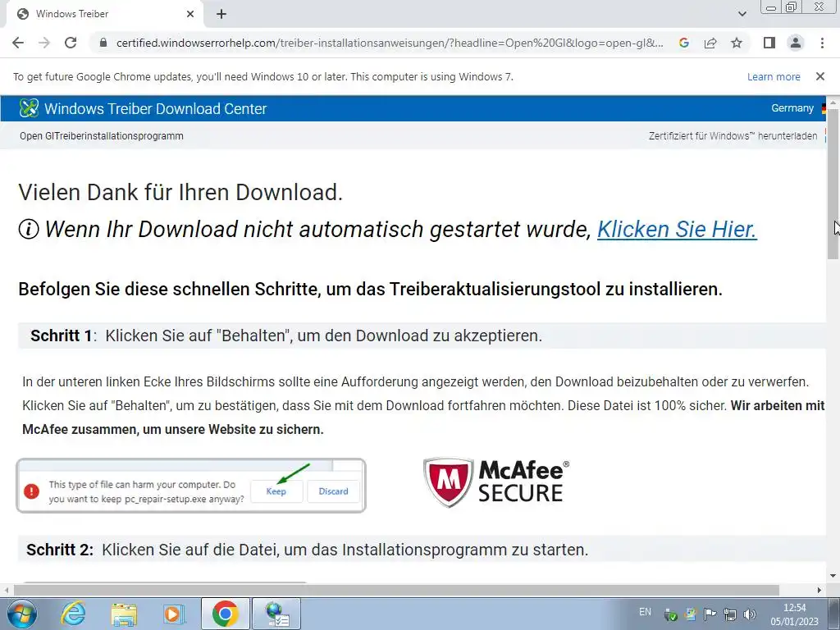Click the address bar URL
The image size is (840, 630).
[390, 43]
